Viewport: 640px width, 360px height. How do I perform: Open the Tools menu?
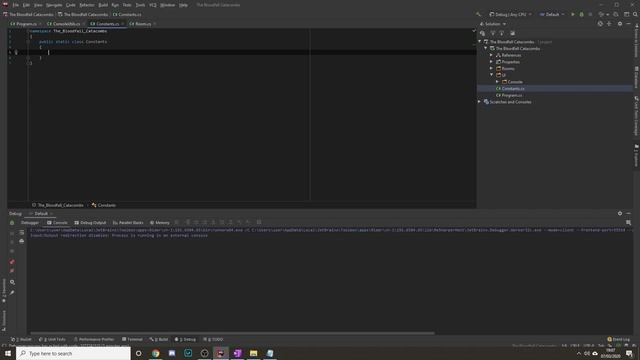(x=140, y=5)
